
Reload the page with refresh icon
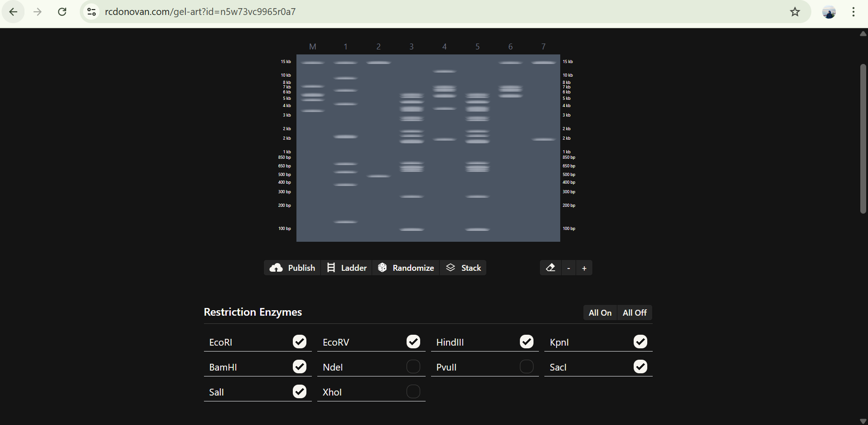click(x=62, y=12)
